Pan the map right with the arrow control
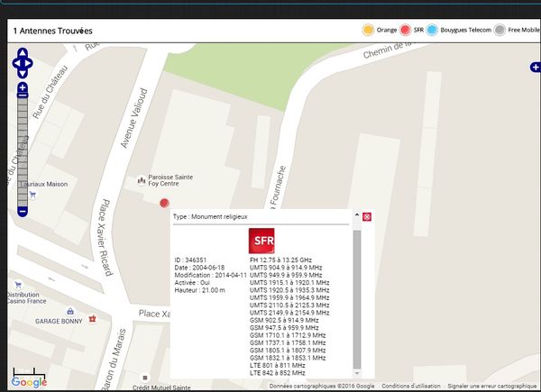The width and height of the screenshot is (541, 392). click(x=32, y=64)
